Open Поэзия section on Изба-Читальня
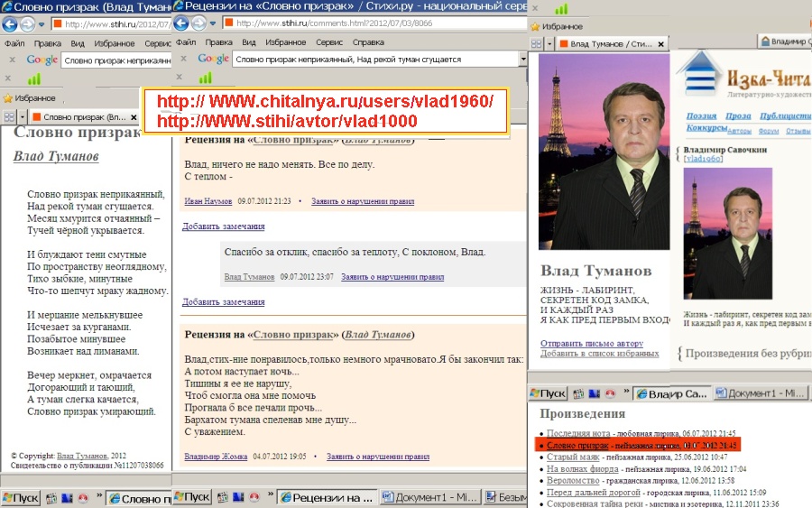The height and width of the screenshot is (508, 812). point(701,116)
